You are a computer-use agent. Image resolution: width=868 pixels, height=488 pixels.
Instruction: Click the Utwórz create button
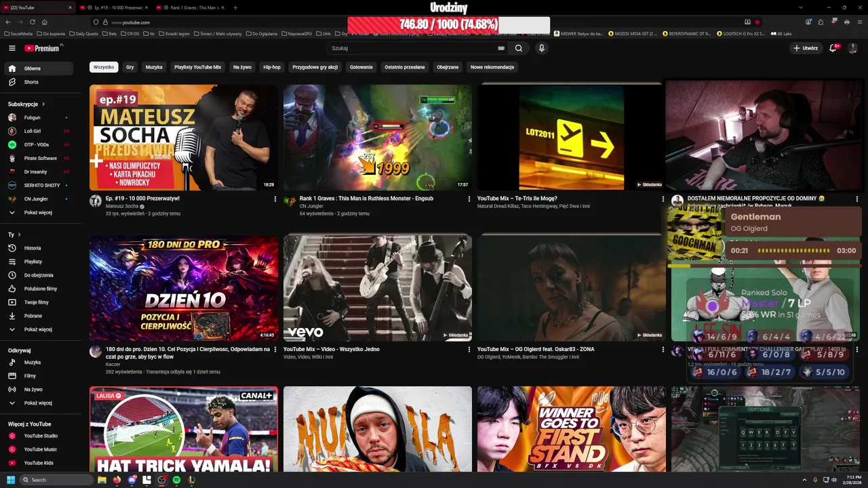[x=806, y=48]
